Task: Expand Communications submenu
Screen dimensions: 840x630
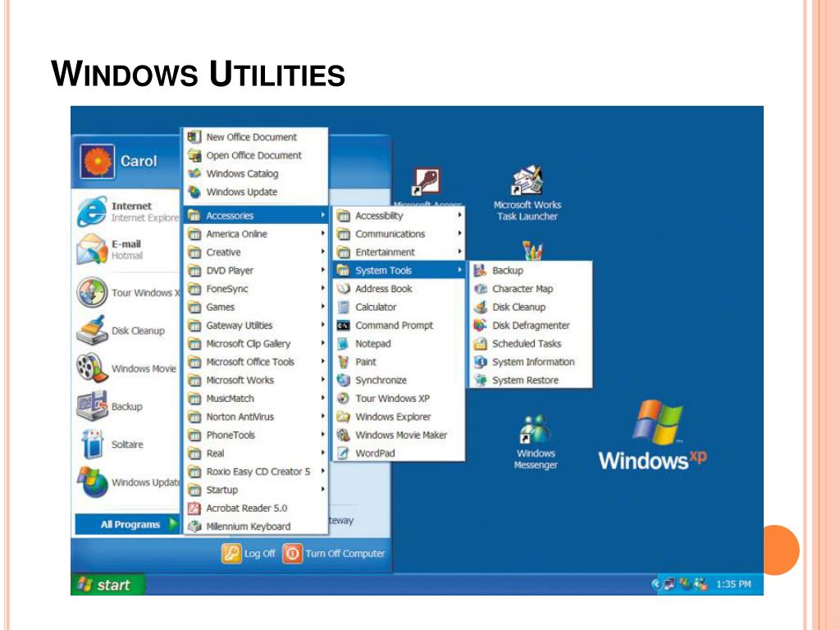Action: coord(399,234)
